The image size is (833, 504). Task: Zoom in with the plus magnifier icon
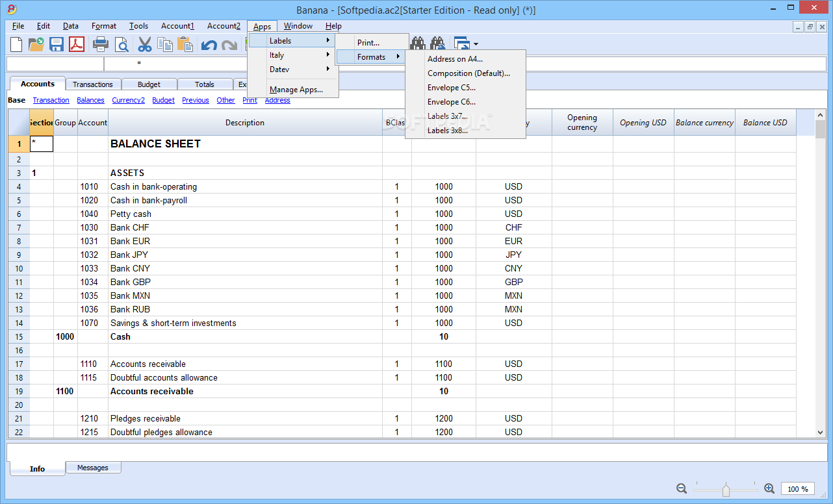pos(769,488)
